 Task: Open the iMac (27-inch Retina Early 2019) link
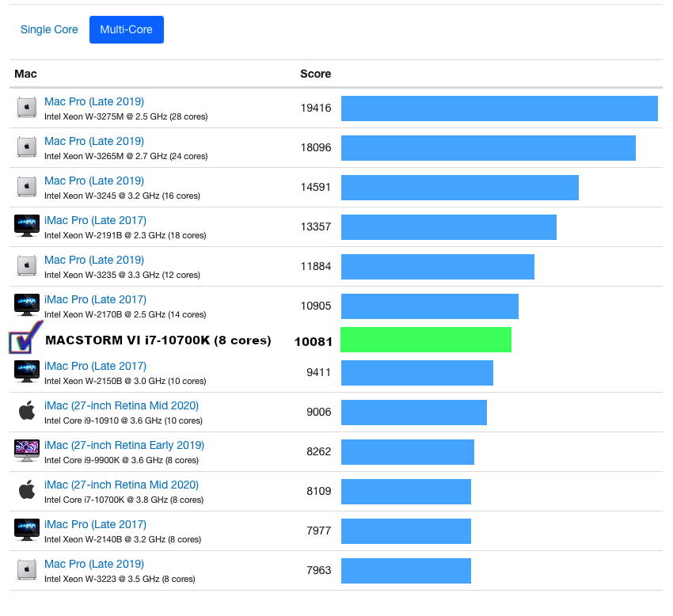coord(124,445)
